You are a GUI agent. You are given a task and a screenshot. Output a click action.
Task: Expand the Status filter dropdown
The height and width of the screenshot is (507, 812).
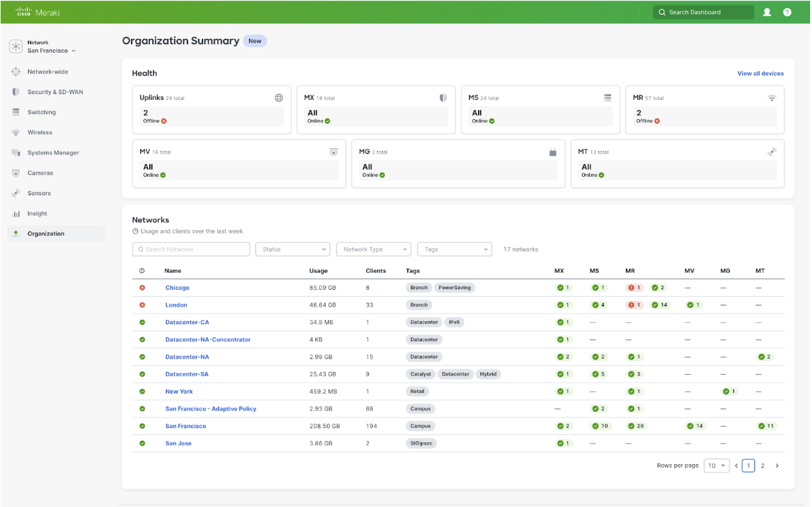click(293, 250)
